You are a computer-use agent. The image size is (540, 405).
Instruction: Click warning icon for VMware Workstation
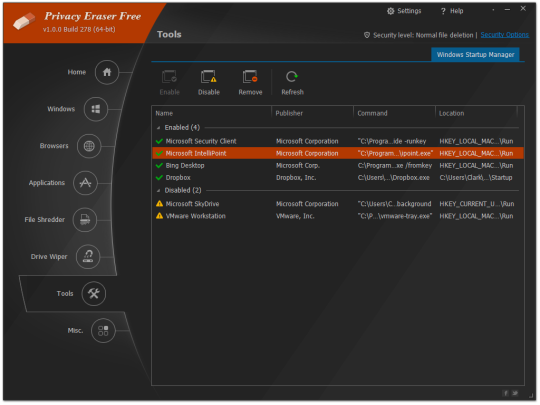pyautogui.click(x=159, y=216)
